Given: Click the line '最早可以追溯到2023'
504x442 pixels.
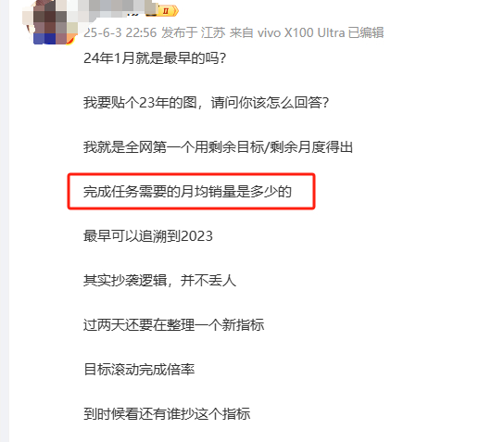Looking at the screenshot, I should click(x=148, y=236).
